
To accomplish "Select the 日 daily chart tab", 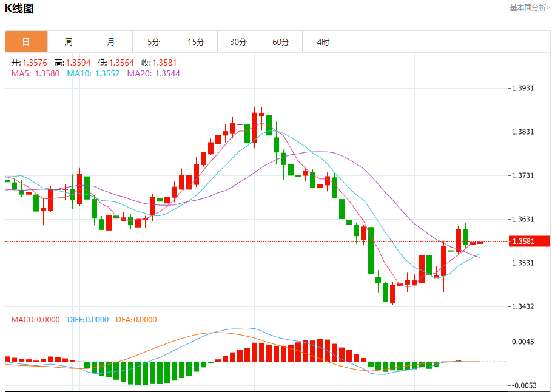I will (27, 42).
